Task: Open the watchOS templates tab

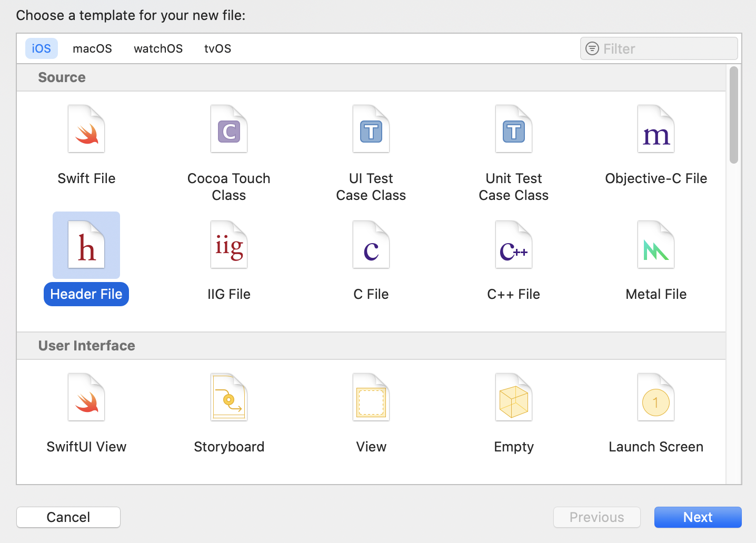Action: click(x=158, y=48)
